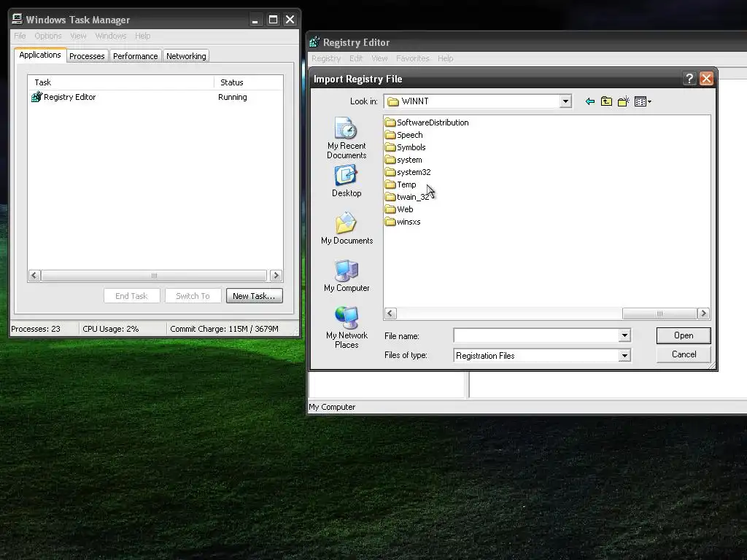Screen dimensions: 747x560
Task: Click the Running status text
Action: [x=233, y=97]
